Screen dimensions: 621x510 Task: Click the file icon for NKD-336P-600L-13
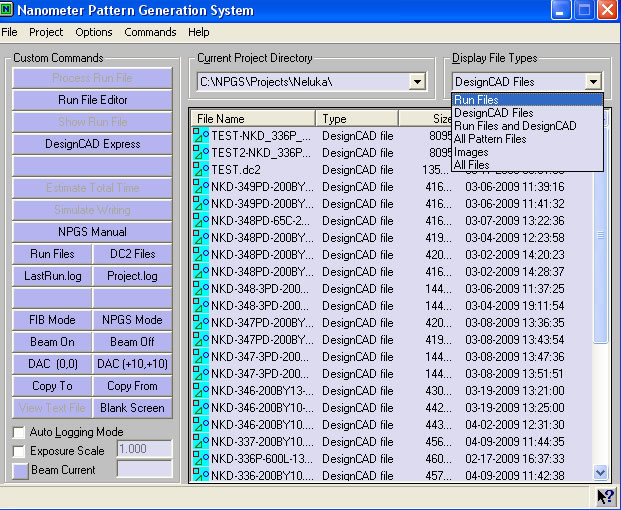coord(200,458)
